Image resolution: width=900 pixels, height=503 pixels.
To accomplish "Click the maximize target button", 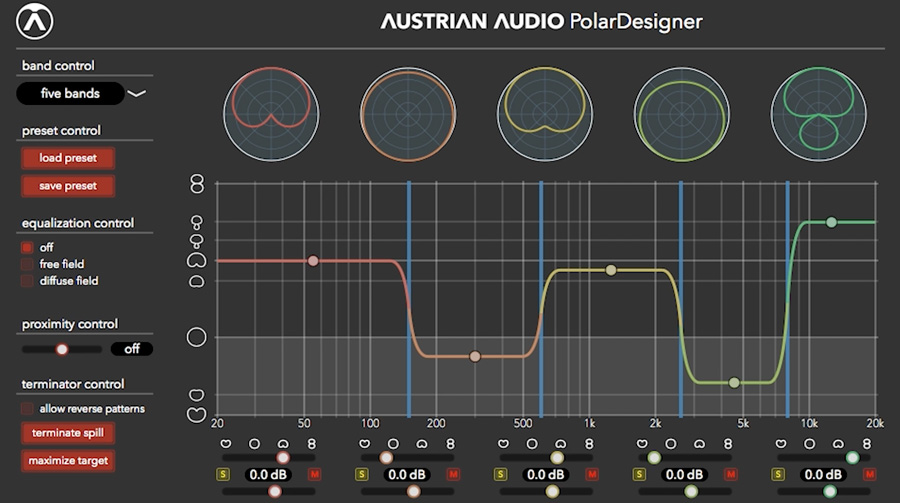I will click(68, 461).
